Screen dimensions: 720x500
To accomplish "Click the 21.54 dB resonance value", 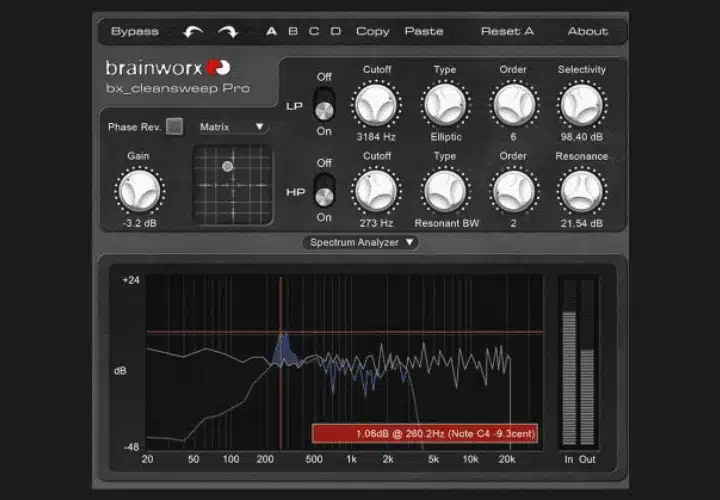I will [582, 223].
